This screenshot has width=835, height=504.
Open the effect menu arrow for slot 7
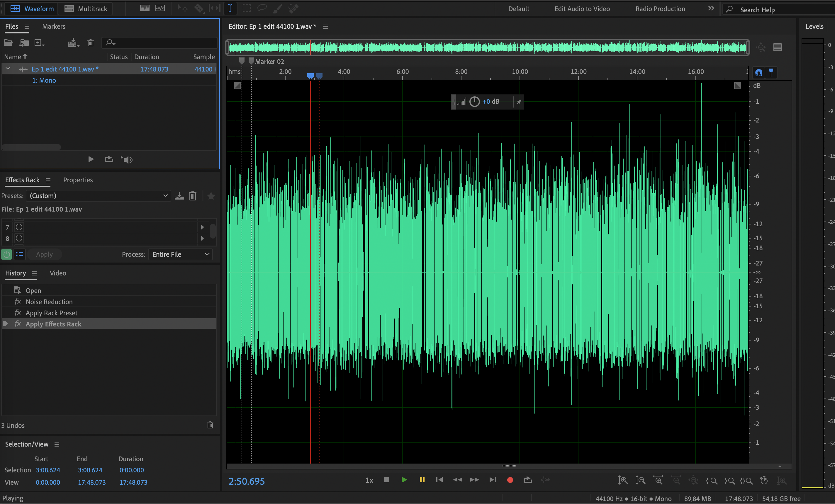click(202, 227)
